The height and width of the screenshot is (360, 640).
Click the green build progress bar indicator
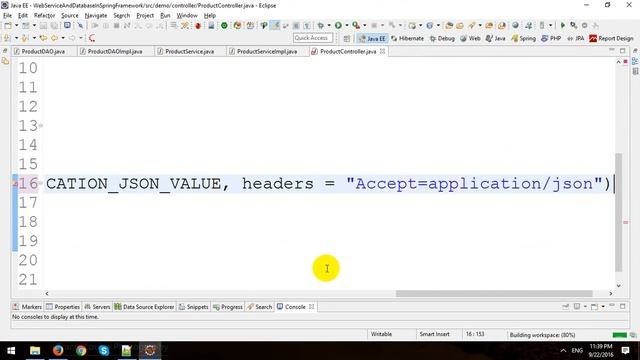(620, 335)
